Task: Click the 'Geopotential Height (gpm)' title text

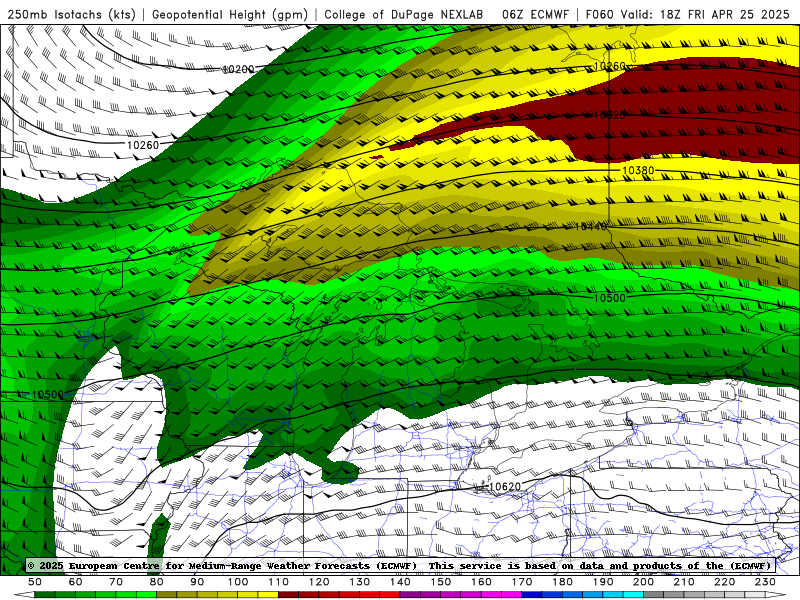Action: coord(230,14)
